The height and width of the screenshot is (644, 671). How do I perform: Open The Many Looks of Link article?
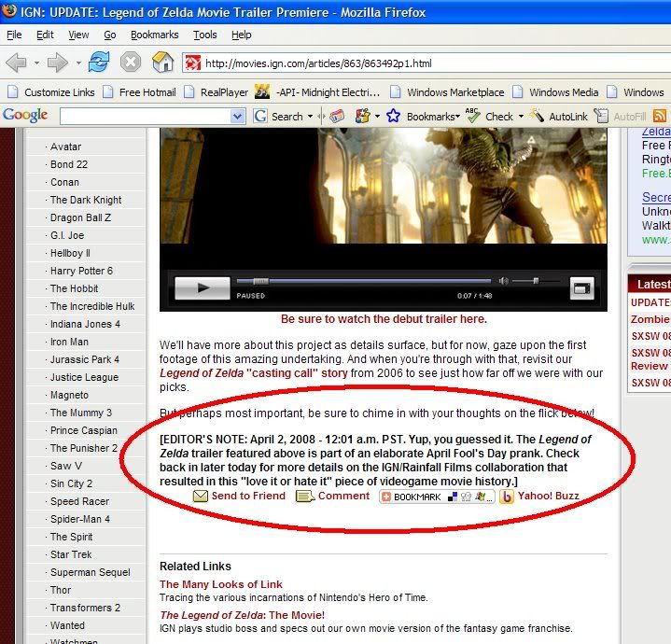[x=220, y=584]
